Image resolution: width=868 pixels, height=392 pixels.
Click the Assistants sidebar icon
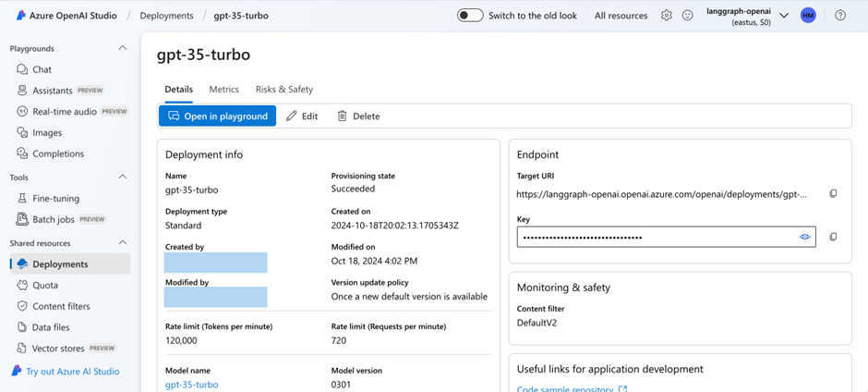22,91
